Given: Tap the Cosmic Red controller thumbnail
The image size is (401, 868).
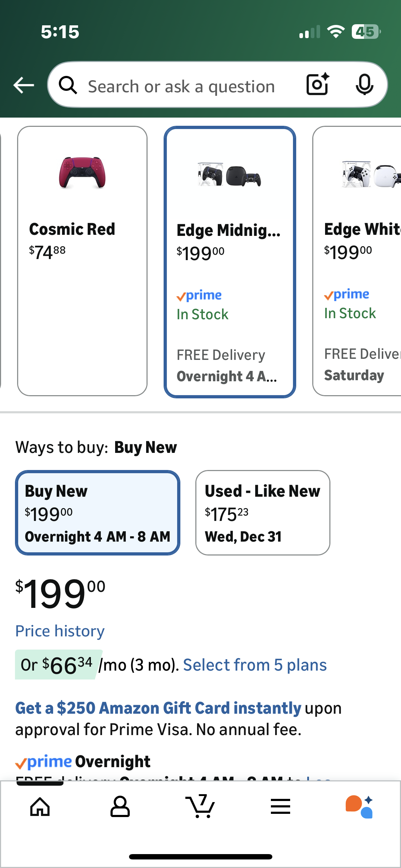Looking at the screenshot, I should click(82, 172).
